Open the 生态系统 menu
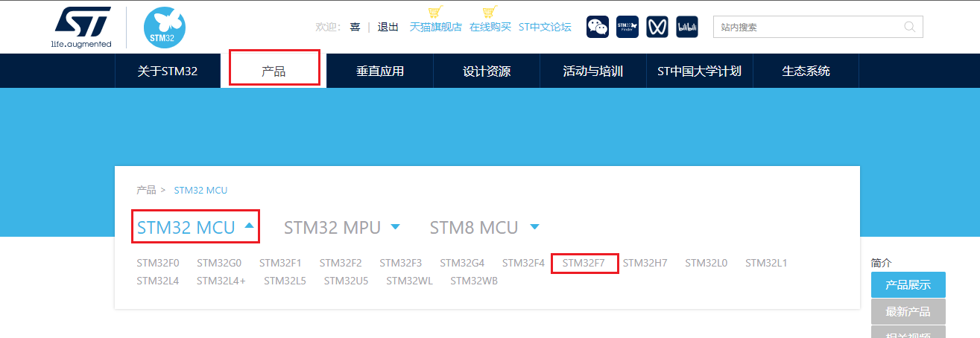This screenshot has width=980, height=338. click(806, 71)
